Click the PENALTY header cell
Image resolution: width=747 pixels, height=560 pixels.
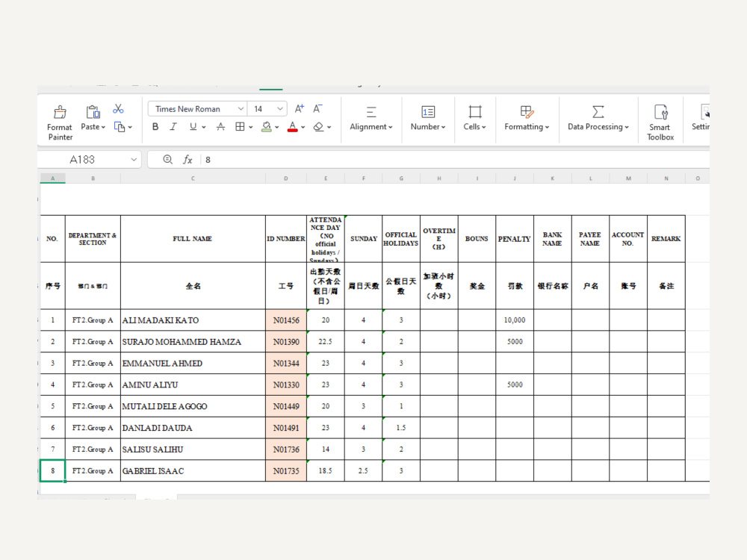tap(515, 239)
